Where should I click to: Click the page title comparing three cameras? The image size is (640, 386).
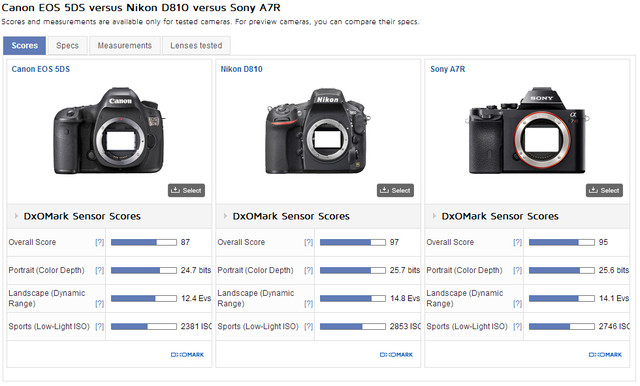click(x=141, y=7)
